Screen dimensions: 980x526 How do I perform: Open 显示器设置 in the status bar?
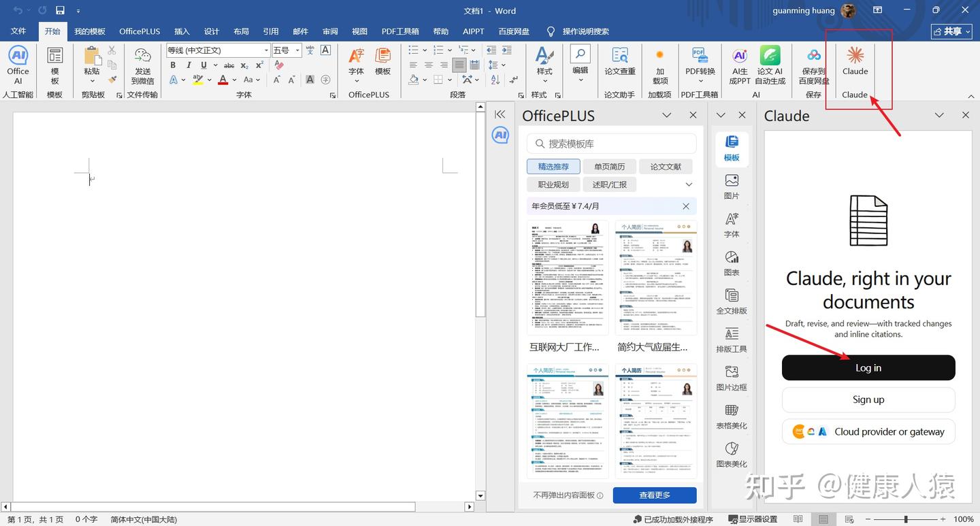[x=753, y=519]
